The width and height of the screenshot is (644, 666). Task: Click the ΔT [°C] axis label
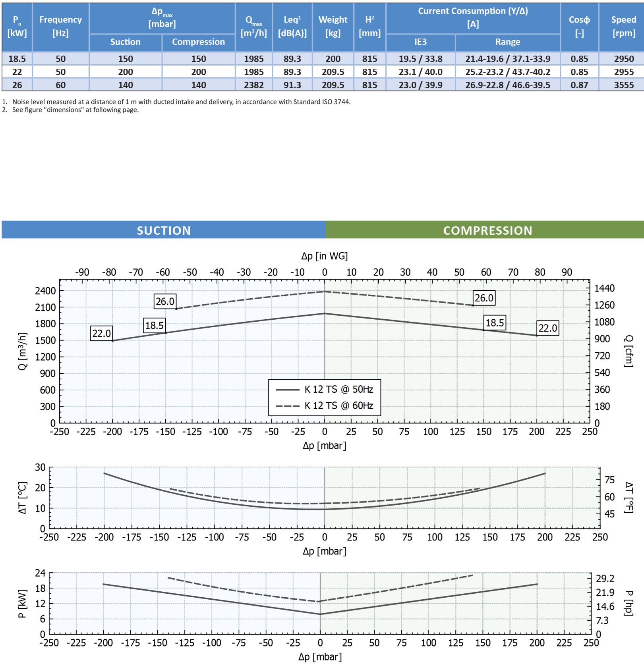23,498
